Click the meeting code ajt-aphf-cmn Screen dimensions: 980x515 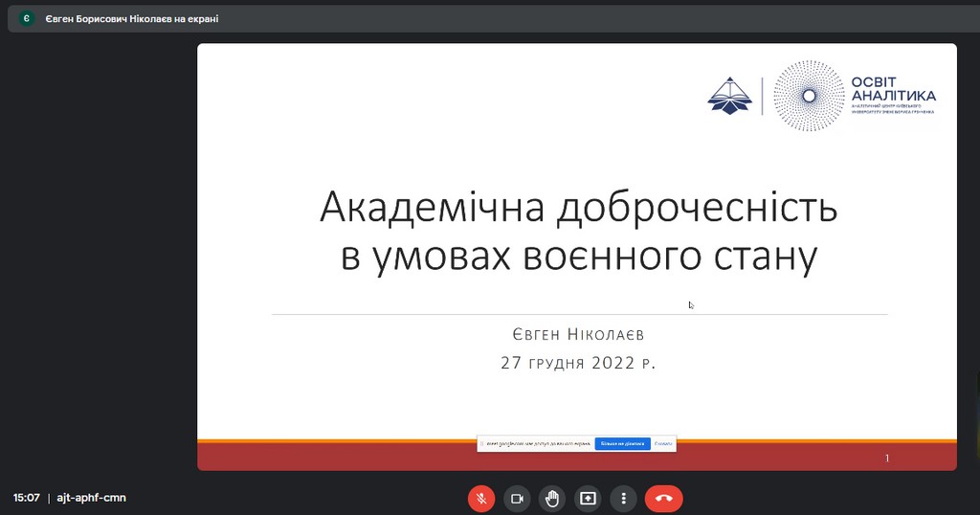coord(91,498)
